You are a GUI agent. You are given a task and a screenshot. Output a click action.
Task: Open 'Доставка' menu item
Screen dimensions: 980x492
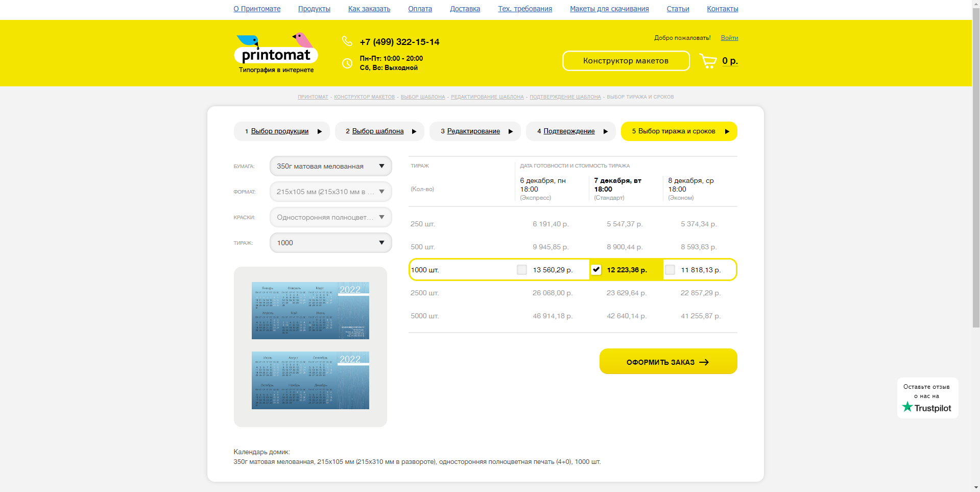(x=465, y=9)
